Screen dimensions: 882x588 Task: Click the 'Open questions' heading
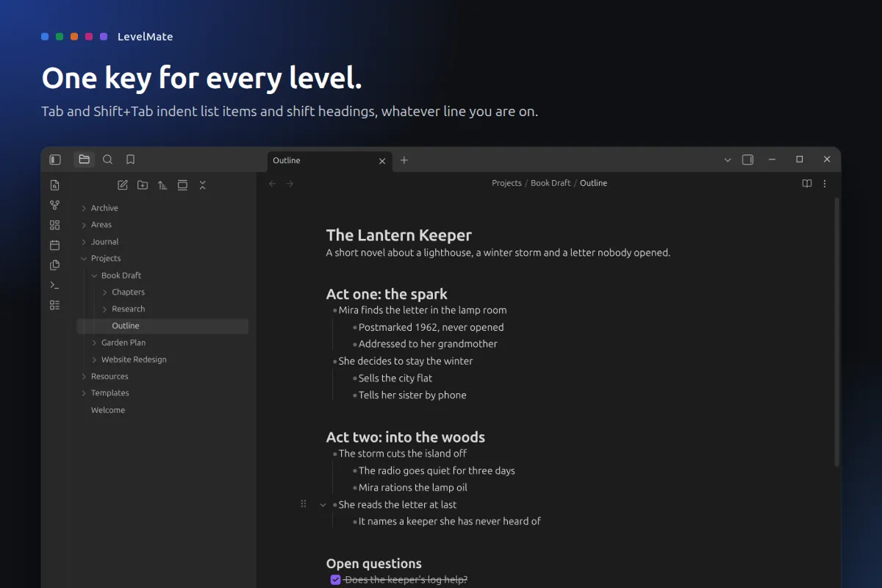(374, 564)
